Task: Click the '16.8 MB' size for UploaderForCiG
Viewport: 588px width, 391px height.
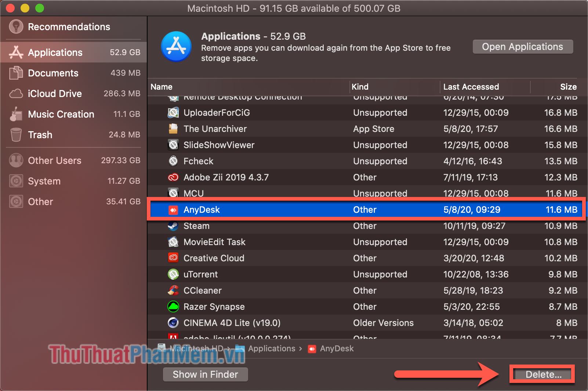Action: pos(561,112)
